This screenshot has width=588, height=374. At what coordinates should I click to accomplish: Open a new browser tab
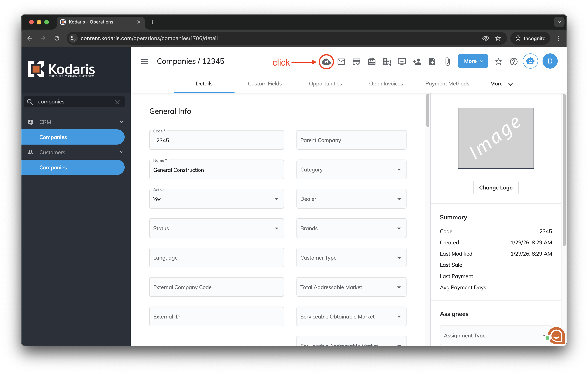coord(152,22)
